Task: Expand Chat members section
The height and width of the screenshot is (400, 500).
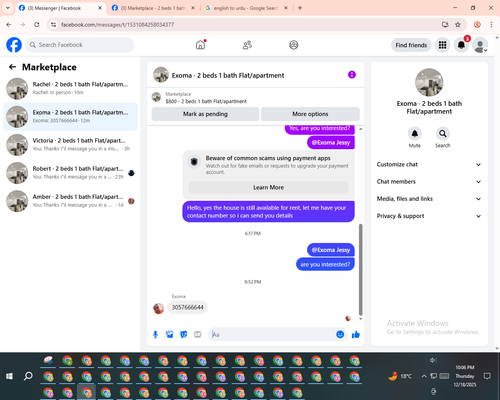Action: pos(429,182)
